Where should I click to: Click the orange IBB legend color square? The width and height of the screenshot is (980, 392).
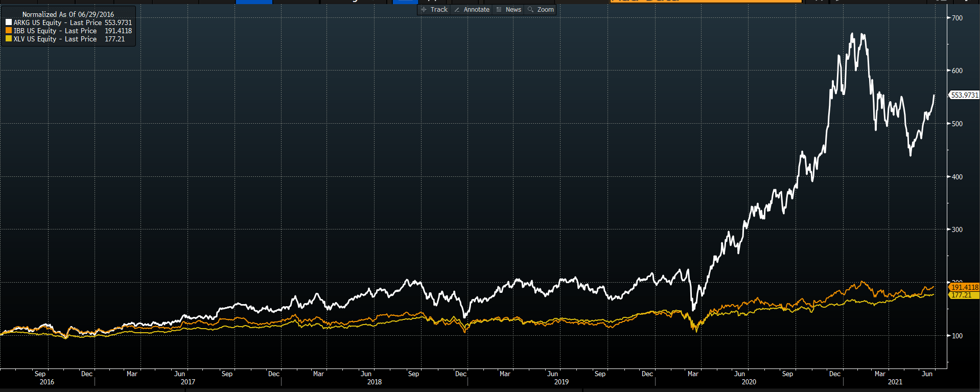[9, 31]
